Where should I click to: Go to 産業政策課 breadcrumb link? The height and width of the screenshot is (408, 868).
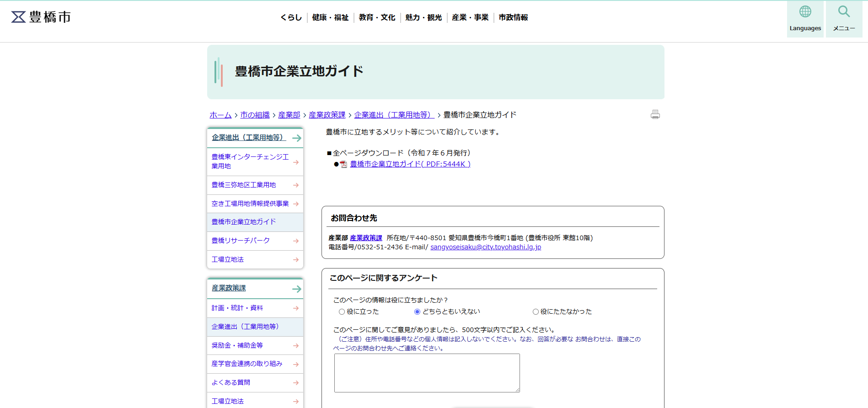pos(327,115)
